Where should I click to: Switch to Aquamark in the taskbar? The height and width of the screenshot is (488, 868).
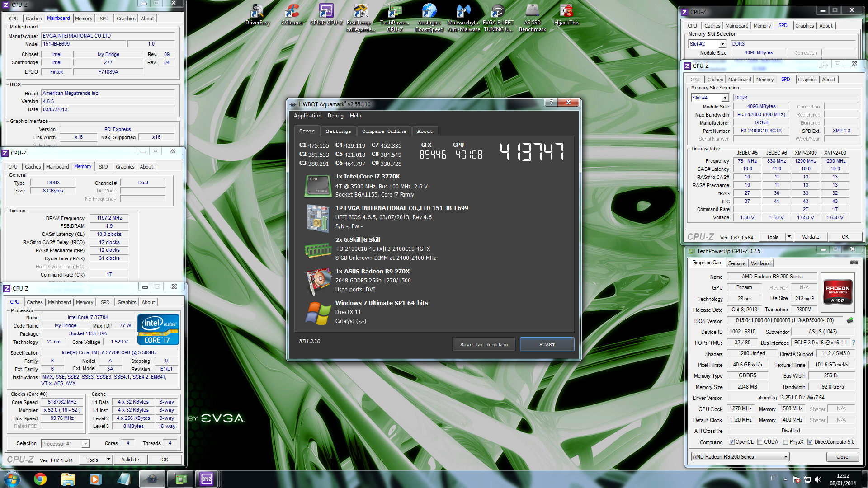[x=152, y=479]
